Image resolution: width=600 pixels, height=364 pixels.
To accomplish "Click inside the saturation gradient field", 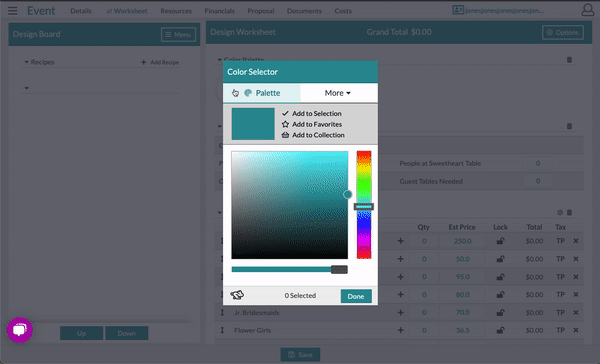I will [290, 205].
